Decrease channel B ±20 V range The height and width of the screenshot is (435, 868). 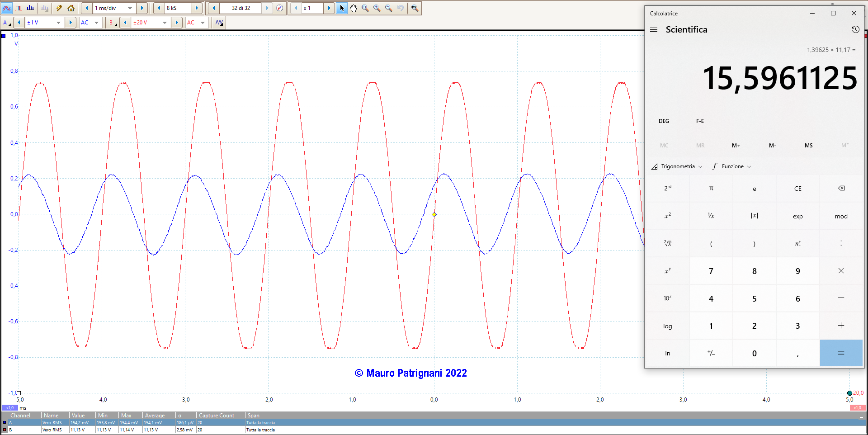[125, 23]
